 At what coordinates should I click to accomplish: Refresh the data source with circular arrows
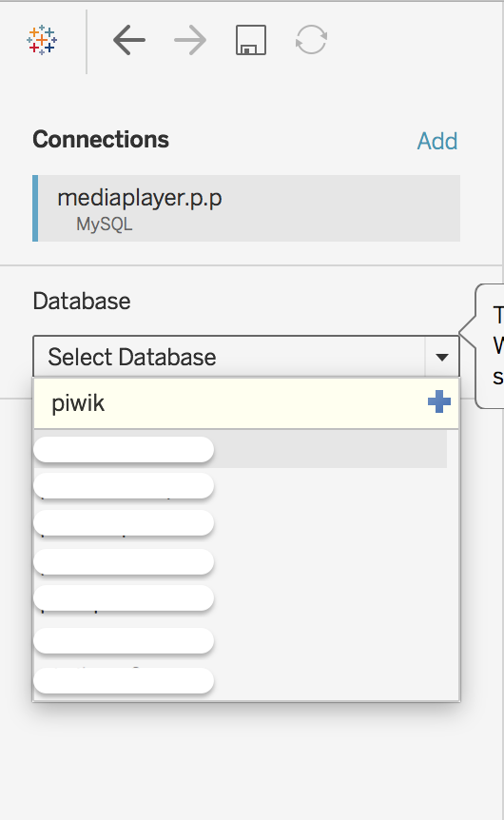click(x=312, y=40)
